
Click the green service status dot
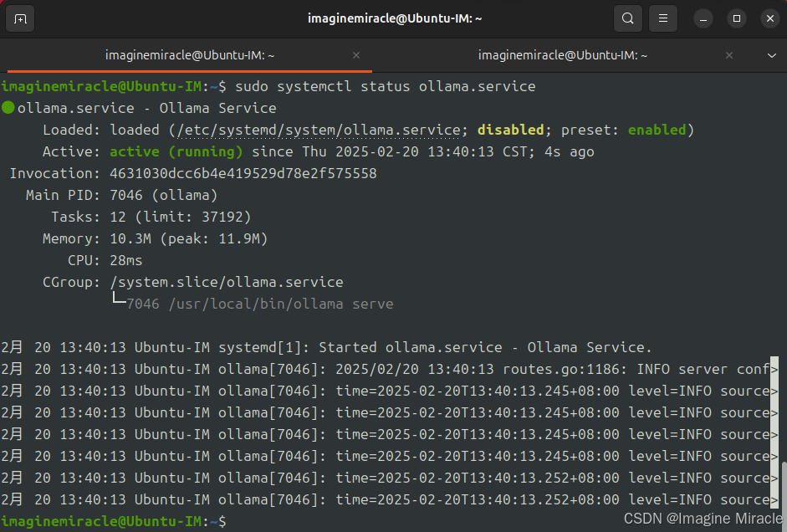pos(8,107)
